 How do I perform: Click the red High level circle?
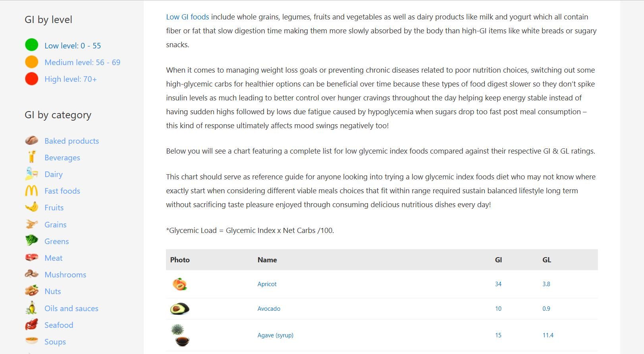tap(32, 79)
